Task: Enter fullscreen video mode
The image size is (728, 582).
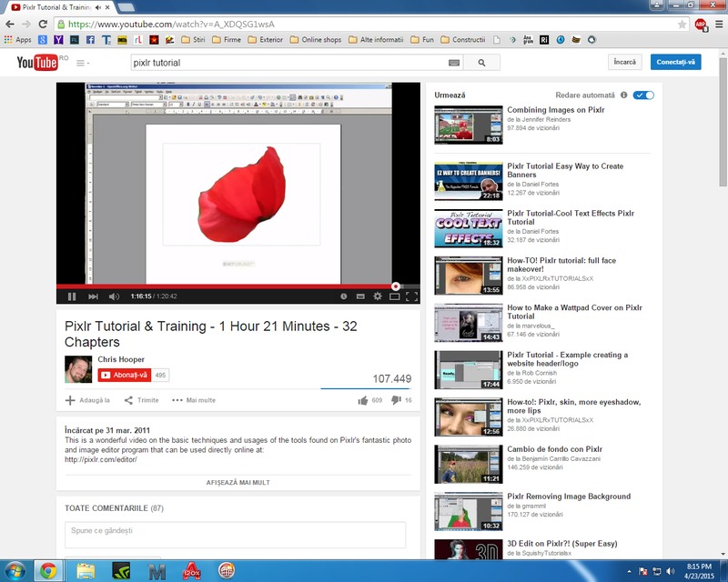Action: pyautogui.click(x=412, y=296)
